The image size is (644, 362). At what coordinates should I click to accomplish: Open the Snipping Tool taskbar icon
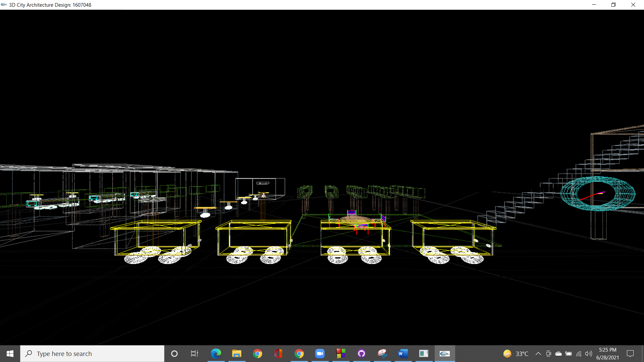click(382, 354)
